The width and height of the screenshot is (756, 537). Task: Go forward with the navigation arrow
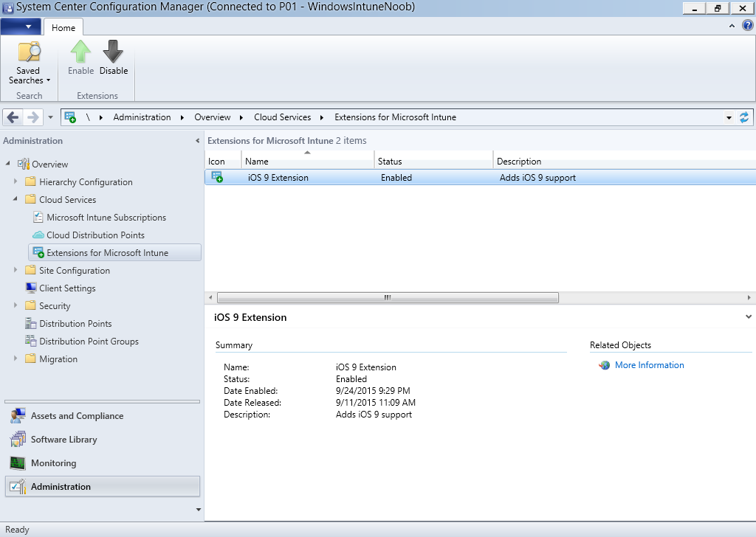(x=32, y=117)
